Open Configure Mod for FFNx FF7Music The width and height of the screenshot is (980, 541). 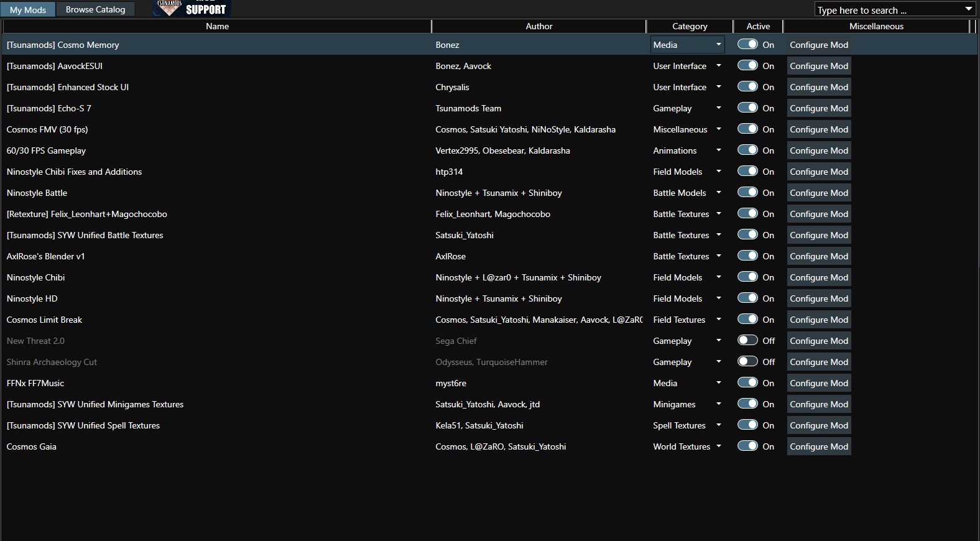coord(819,383)
